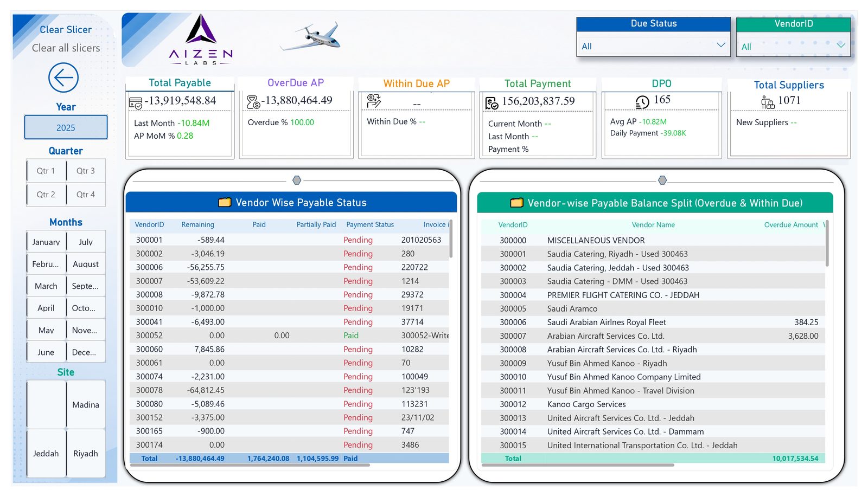Filter by July month
This screenshot has height=497, width=868.
(x=86, y=242)
